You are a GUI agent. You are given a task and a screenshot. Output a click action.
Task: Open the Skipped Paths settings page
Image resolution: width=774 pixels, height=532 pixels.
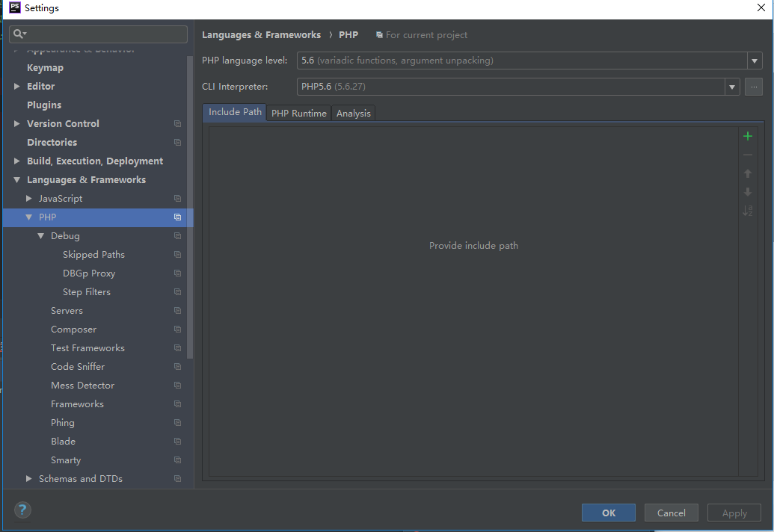(x=93, y=255)
